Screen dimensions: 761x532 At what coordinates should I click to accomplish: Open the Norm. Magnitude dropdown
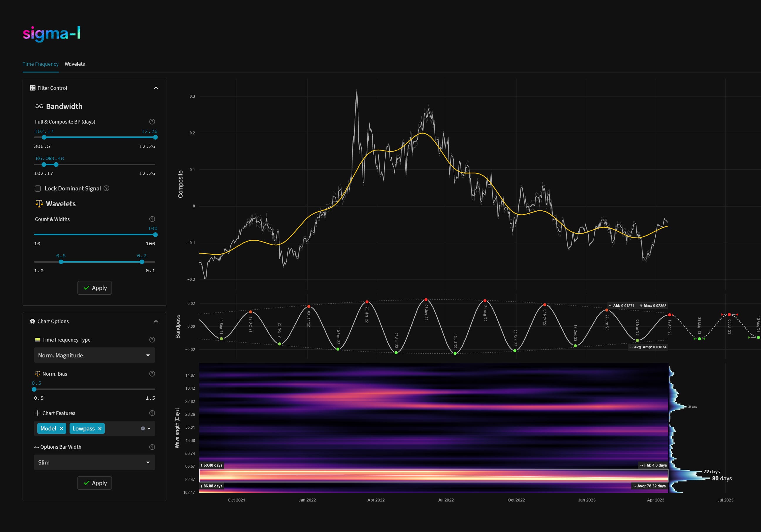[95, 355]
